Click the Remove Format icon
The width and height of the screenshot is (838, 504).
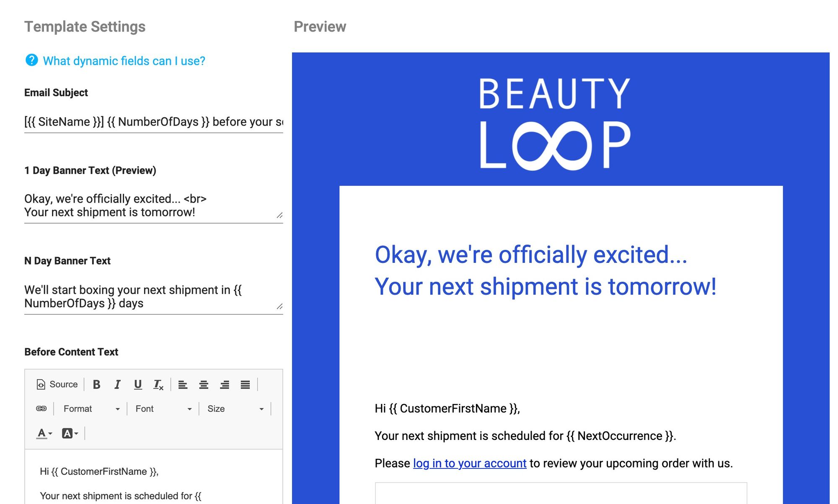158,384
